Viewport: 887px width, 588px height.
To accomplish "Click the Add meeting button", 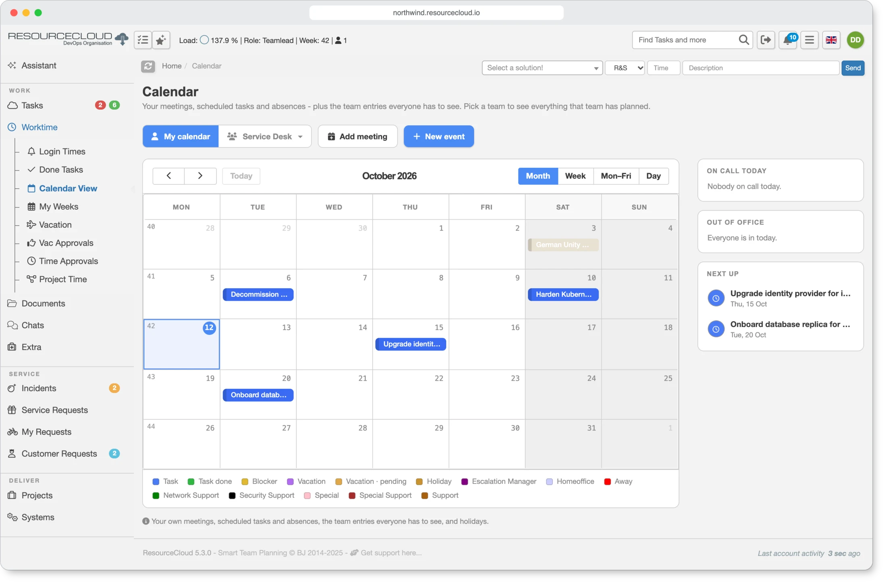I will pos(357,136).
